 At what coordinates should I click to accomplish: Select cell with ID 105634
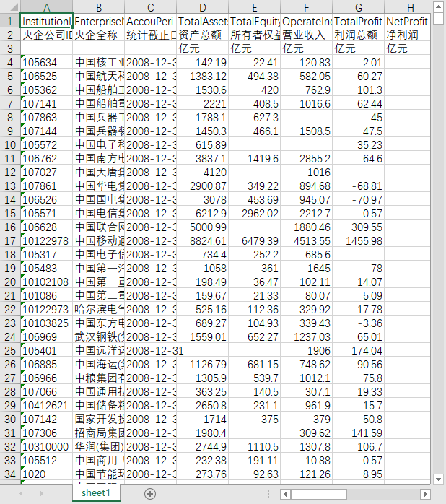point(47,62)
